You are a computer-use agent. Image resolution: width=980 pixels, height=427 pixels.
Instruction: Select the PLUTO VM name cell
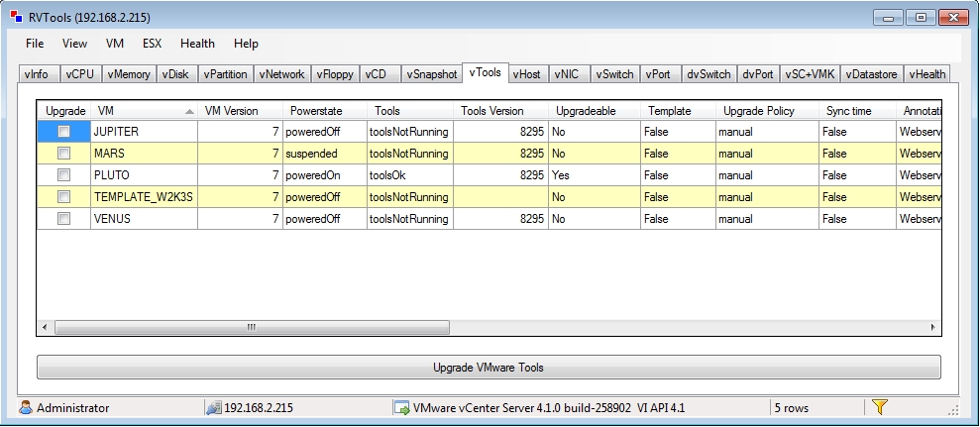145,175
